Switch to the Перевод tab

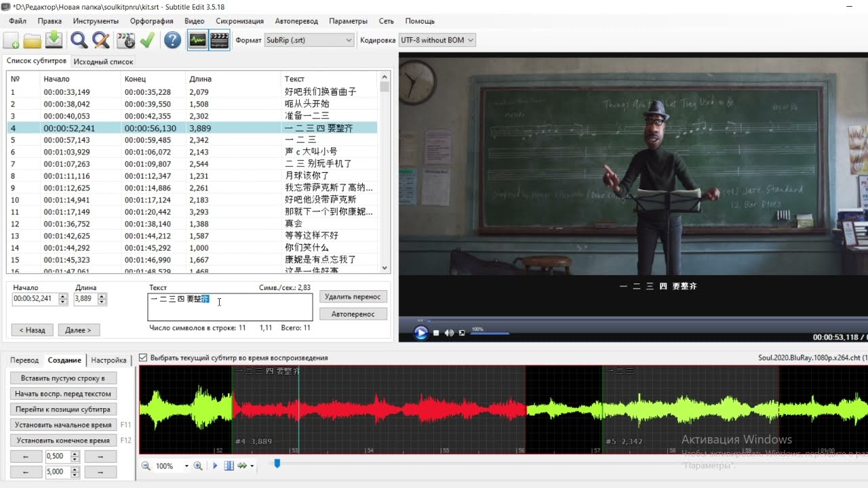coord(24,360)
